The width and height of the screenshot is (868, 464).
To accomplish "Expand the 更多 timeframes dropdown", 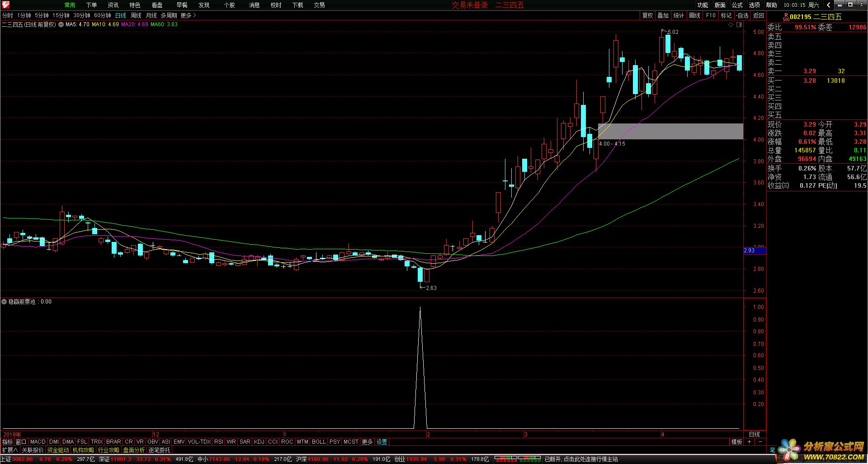I will 188,15.
